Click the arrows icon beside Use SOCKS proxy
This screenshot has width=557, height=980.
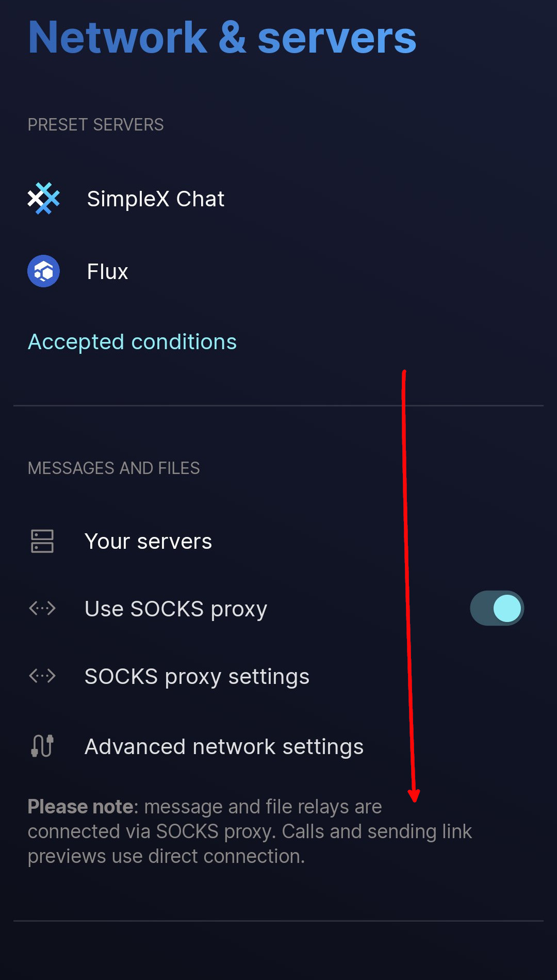tap(42, 609)
